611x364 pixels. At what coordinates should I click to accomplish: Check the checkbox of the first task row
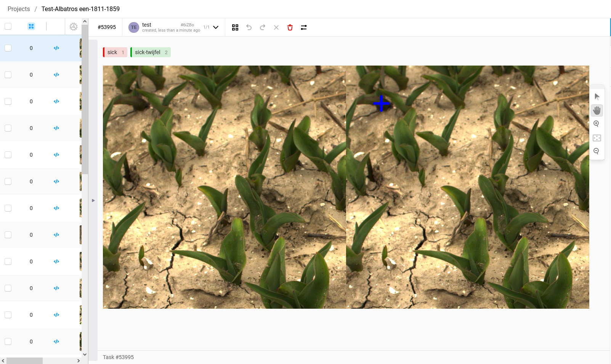8,48
